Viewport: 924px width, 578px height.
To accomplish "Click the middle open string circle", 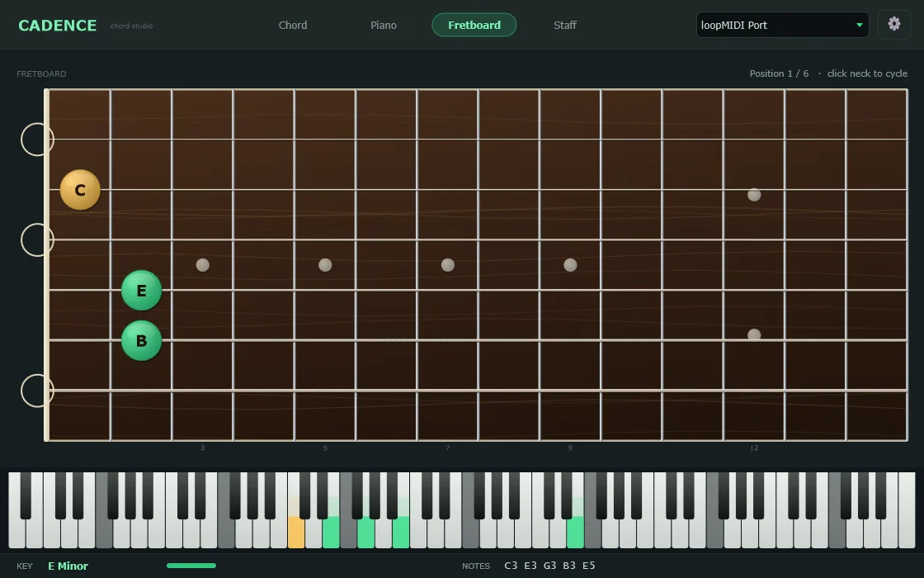I will [37, 239].
